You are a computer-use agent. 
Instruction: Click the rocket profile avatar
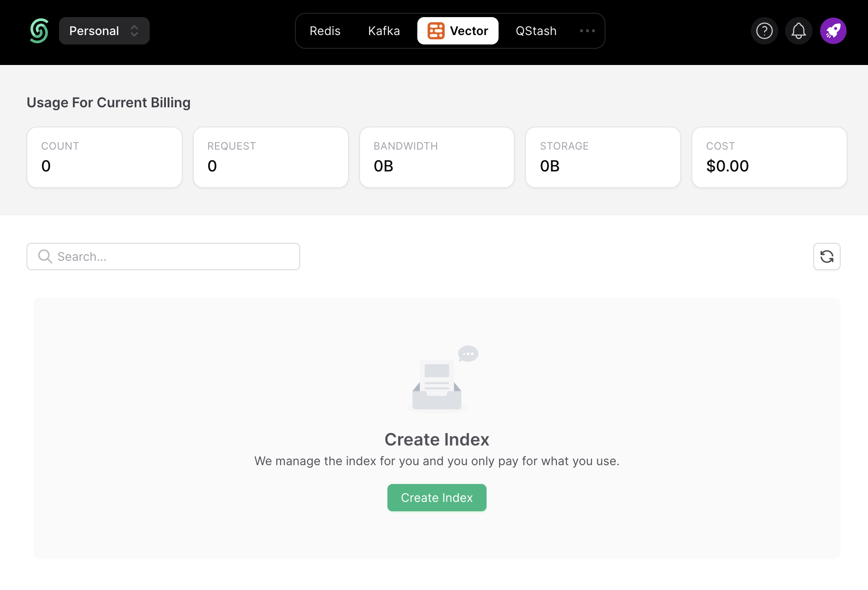click(x=833, y=30)
